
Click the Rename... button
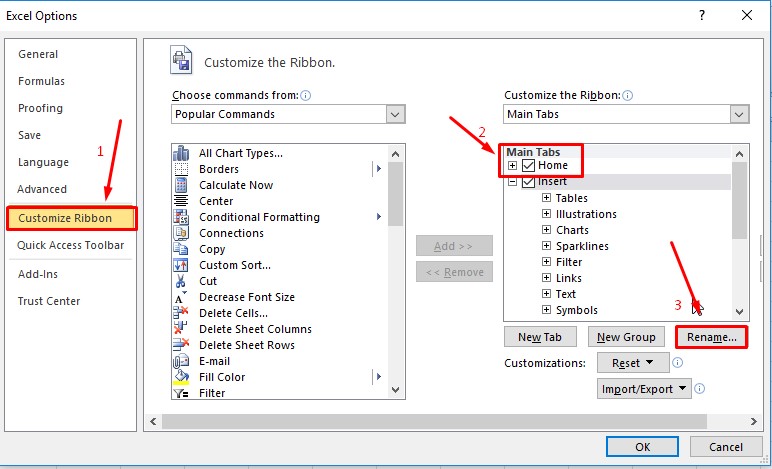711,337
